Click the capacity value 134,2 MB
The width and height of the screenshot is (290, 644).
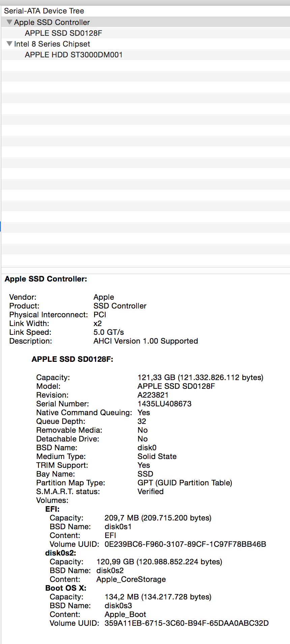[158, 597]
